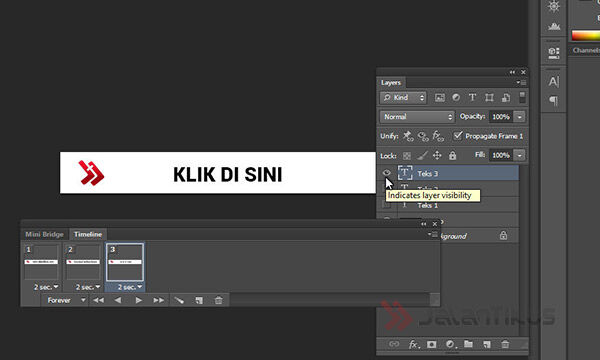Collapse the Layers panel to icons
Viewport: 600px width, 360px height.
point(512,72)
